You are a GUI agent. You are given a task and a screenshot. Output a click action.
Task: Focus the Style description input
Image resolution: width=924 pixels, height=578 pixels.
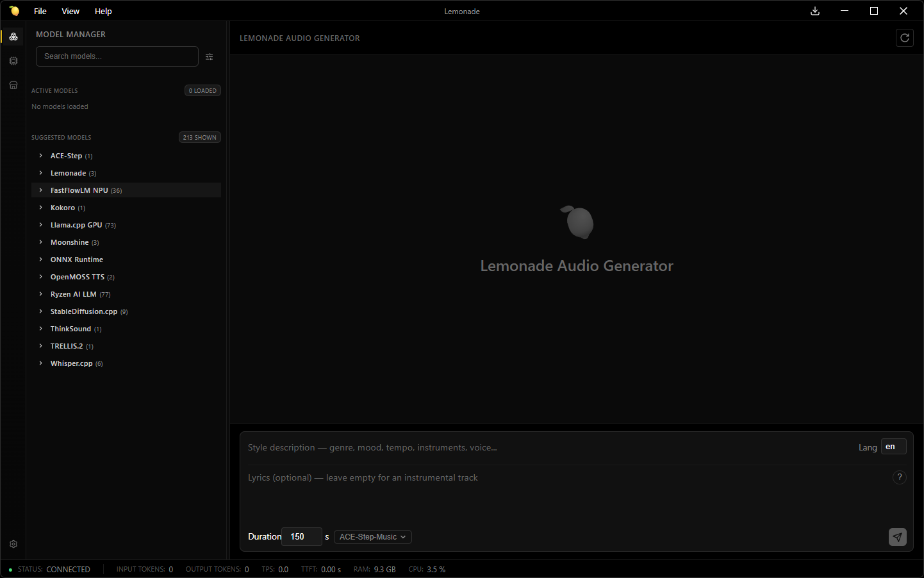pyautogui.click(x=549, y=447)
